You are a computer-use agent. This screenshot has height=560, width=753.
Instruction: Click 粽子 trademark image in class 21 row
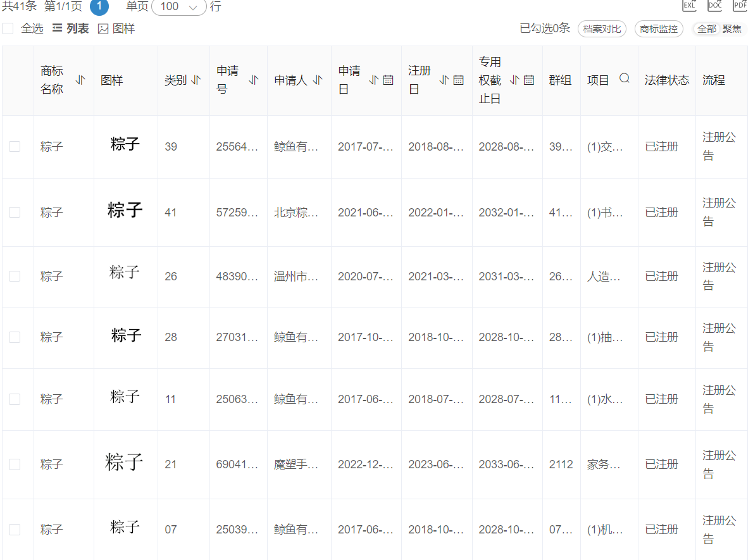(125, 463)
